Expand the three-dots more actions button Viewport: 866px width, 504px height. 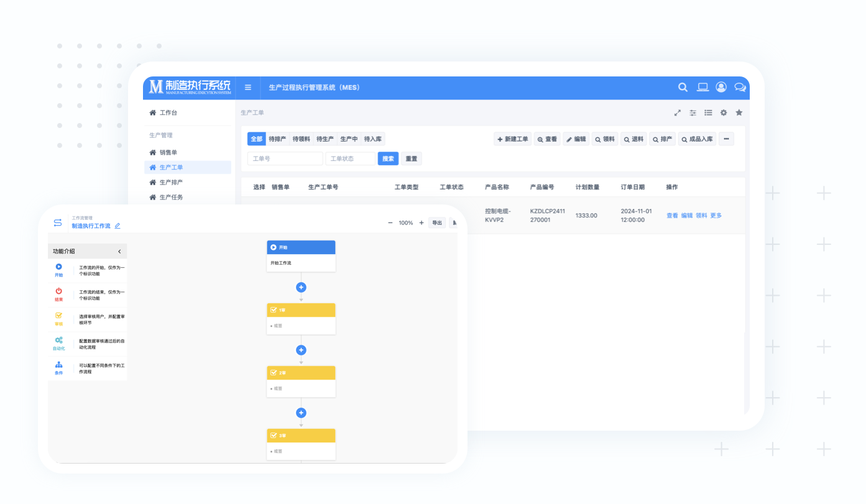pos(726,139)
